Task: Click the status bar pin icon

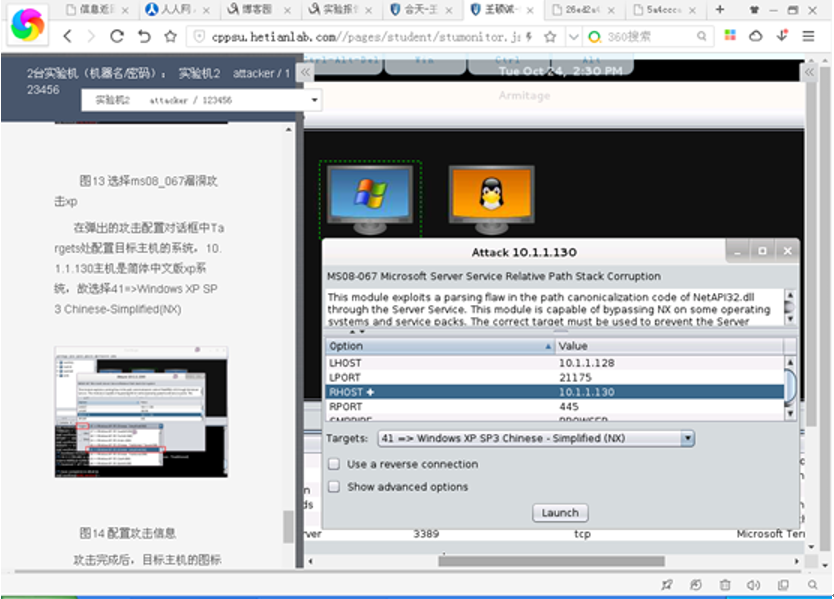Action: [x=667, y=585]
